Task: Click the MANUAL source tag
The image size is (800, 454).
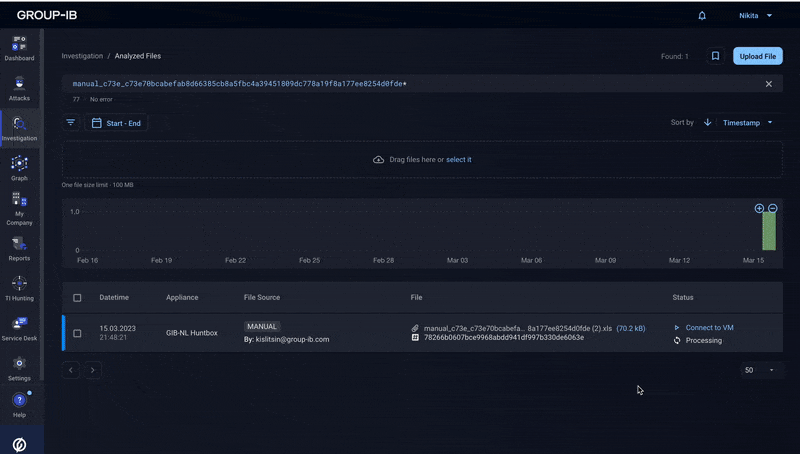Action: tap(262, 326)
